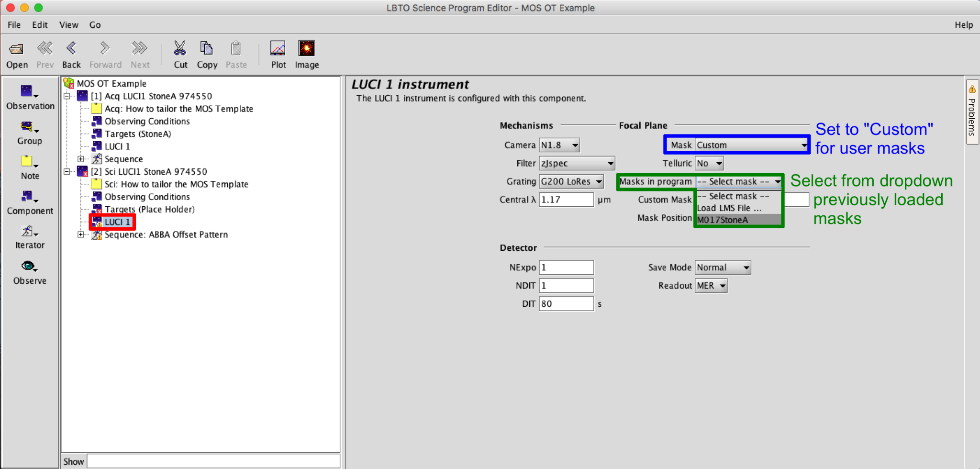Screen dimensions: 980x469
Task: Click the NExpo input field
Action: point(566,268)
